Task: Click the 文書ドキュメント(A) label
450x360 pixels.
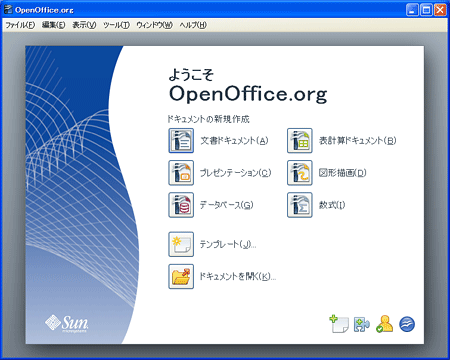Action: pos(234,141)
